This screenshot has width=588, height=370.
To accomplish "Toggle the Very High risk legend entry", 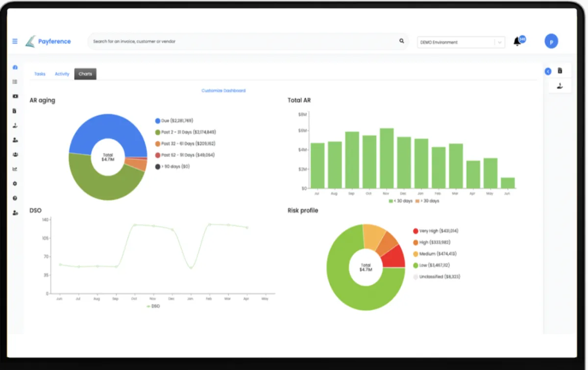I will (436, 231).
